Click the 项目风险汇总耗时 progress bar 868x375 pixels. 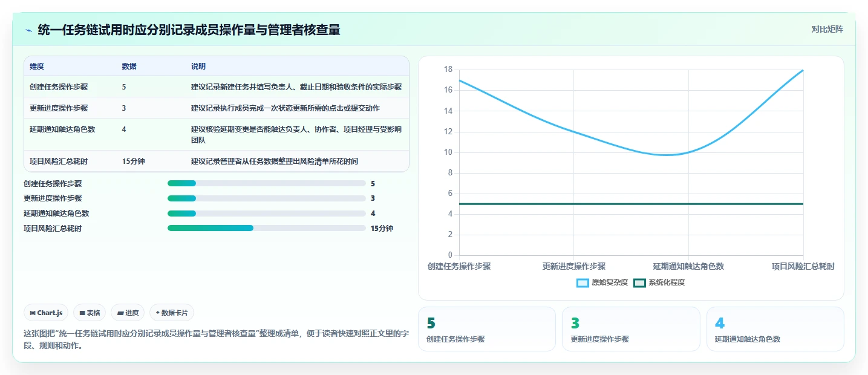267,228
